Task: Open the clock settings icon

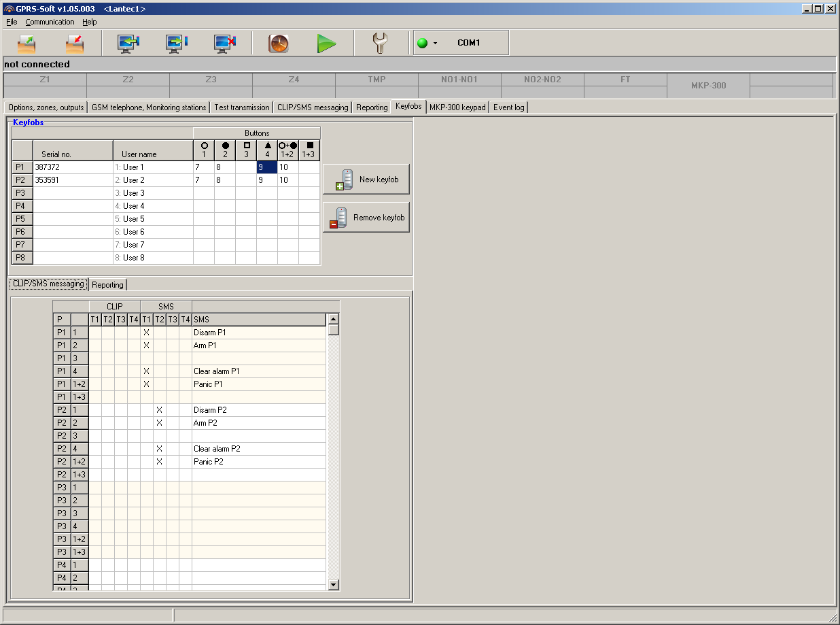Action: [279, 43]
